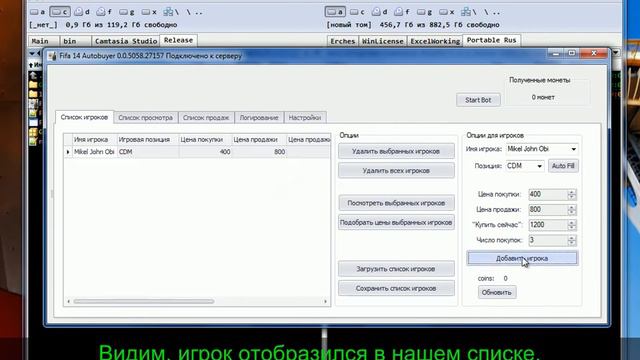Click Удалить всех игроков button
Viewport: 640px width, 360px height.
point(396,171)
